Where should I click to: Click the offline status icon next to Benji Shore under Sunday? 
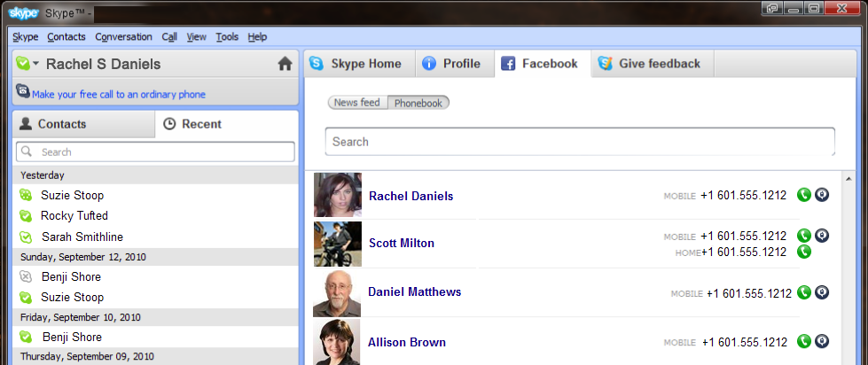[25, 276]
